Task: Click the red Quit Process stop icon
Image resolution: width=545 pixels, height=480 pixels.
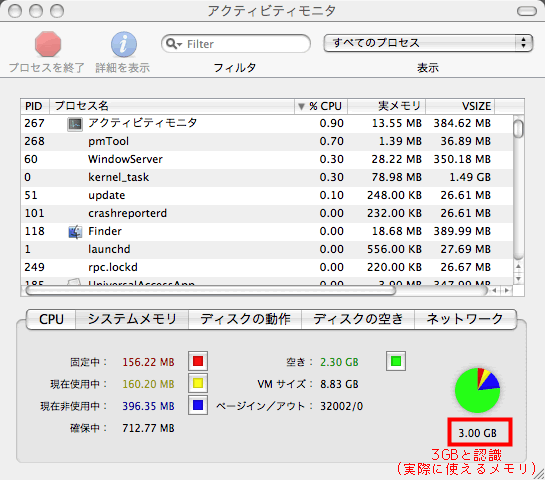Action: 48,44
